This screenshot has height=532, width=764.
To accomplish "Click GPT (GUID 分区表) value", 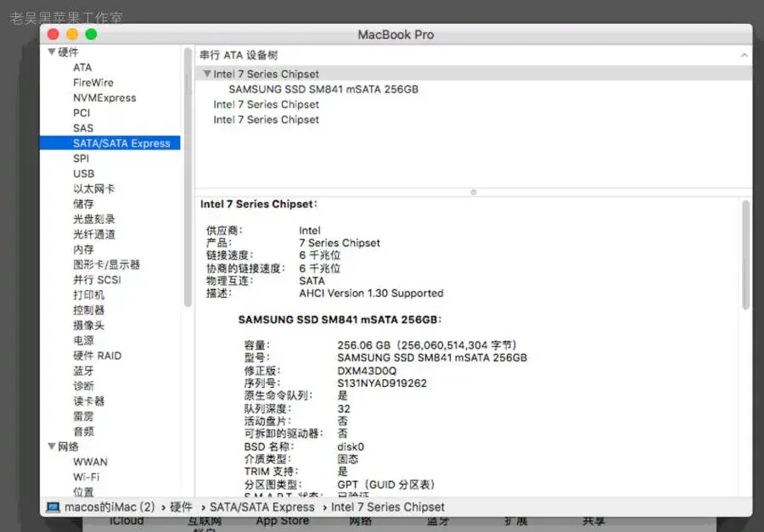I will coord(386,484).
